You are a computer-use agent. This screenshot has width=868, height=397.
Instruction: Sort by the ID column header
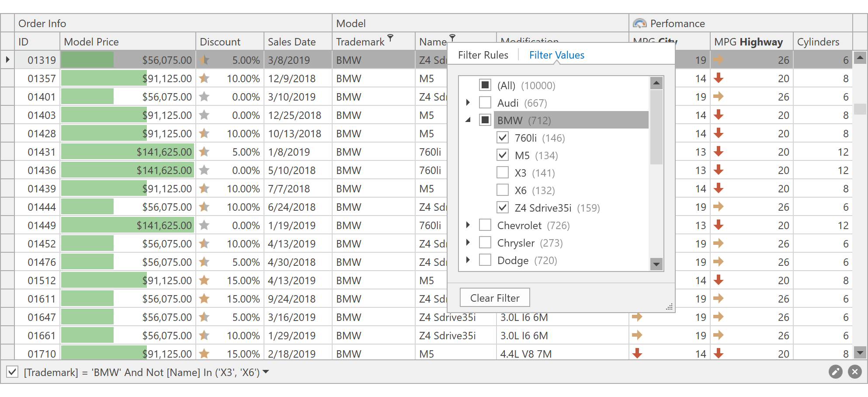(x=37, y=42)
